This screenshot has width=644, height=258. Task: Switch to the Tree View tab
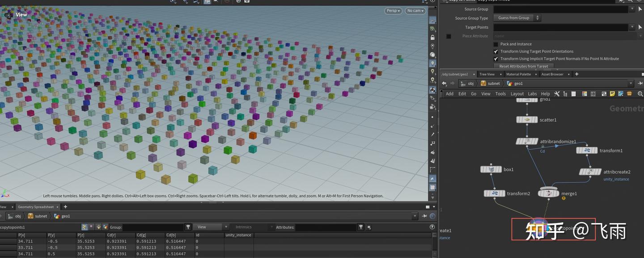pyautogui.click(x=487, y=74)
